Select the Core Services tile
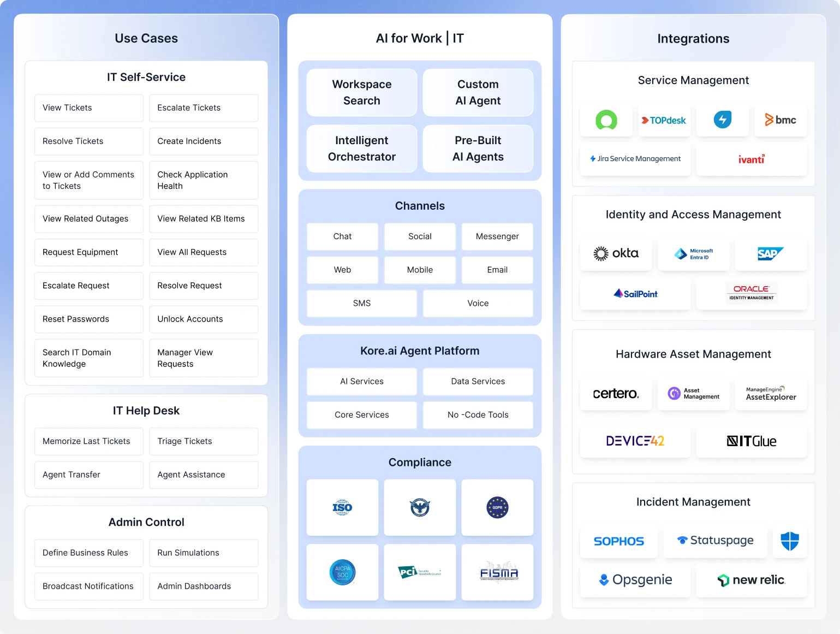The width and height of the screenshot is (840, 634). pos(362,415)
